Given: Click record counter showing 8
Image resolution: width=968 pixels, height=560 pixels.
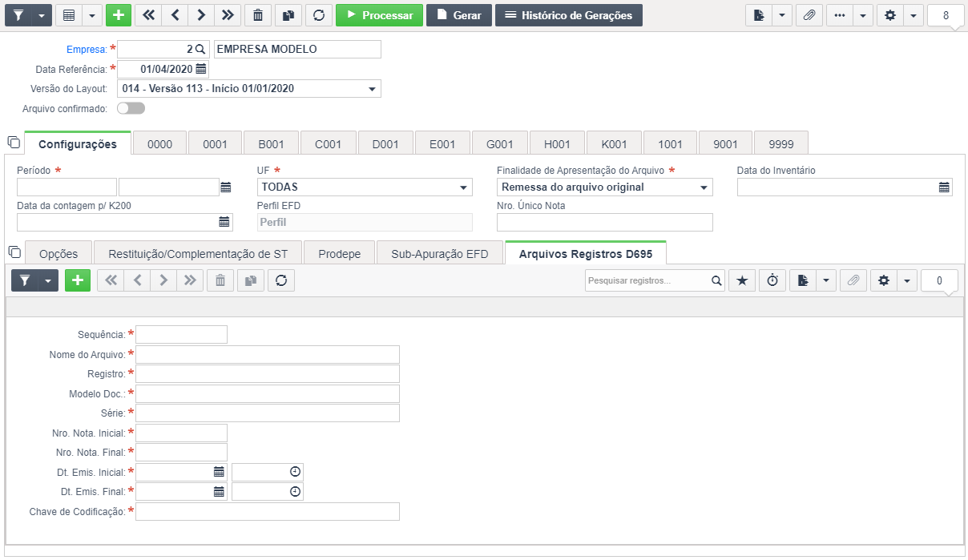Looking at the screenshot, I should pyautogui.click(x=946, y=15).
